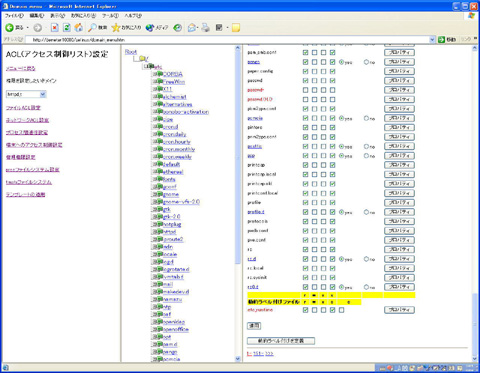Viewport: 480px width, 373px height.
Task: Click the Home icon in toolbar
Action: point(79,28)
